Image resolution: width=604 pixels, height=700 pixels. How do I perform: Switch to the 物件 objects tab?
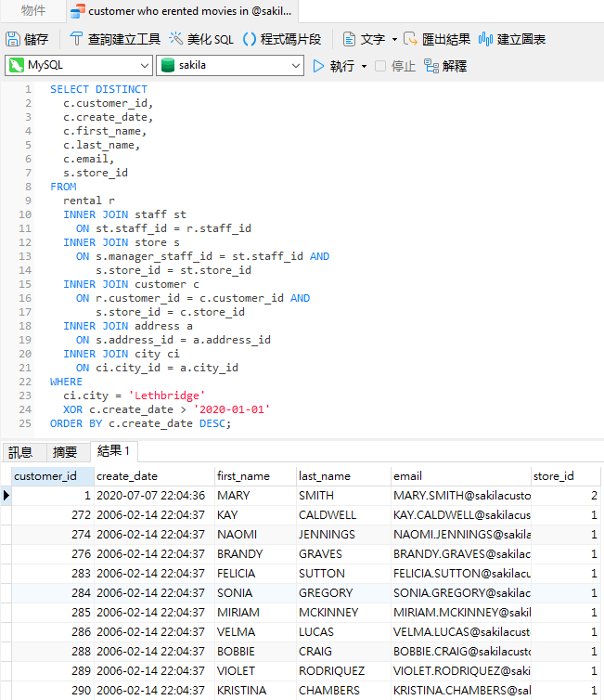(x=32, y=11)
